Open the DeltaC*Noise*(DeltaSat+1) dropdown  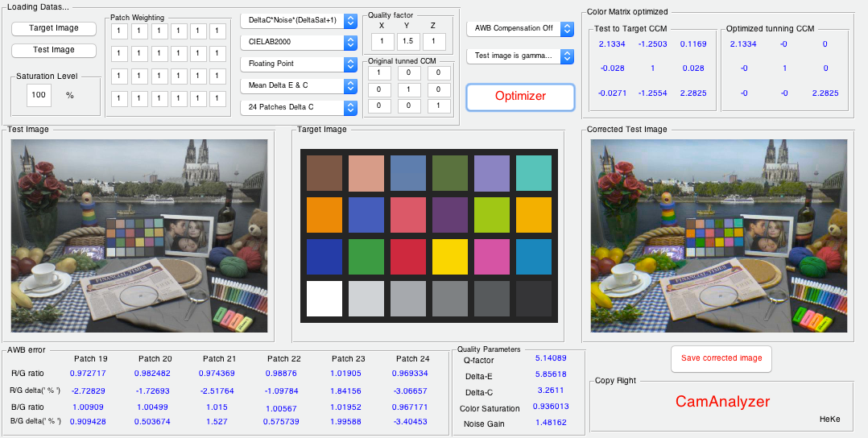299,21
